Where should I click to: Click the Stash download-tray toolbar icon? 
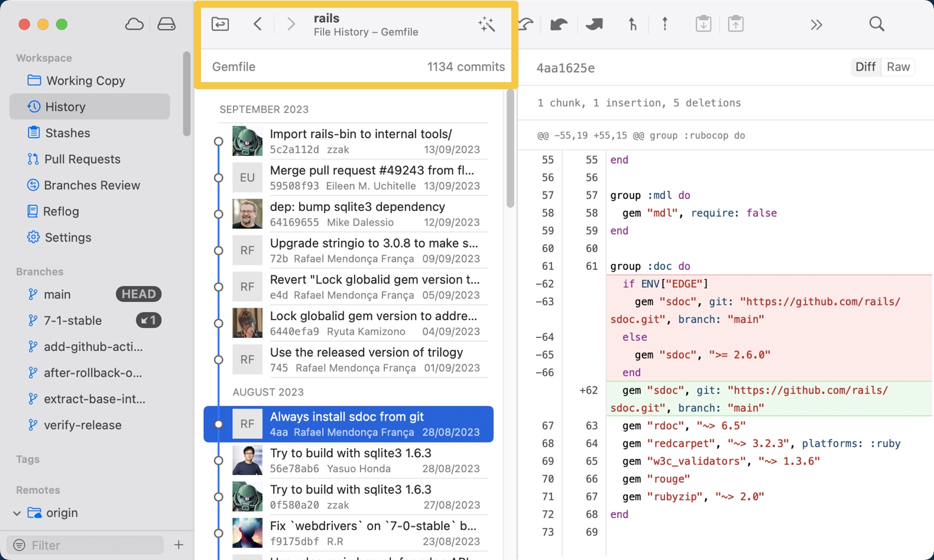point(703,24)
